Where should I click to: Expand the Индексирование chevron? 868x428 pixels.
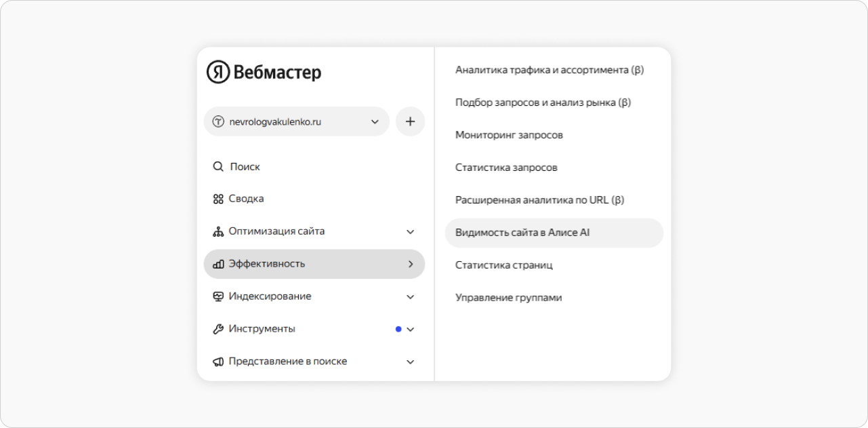click(411, 297)
